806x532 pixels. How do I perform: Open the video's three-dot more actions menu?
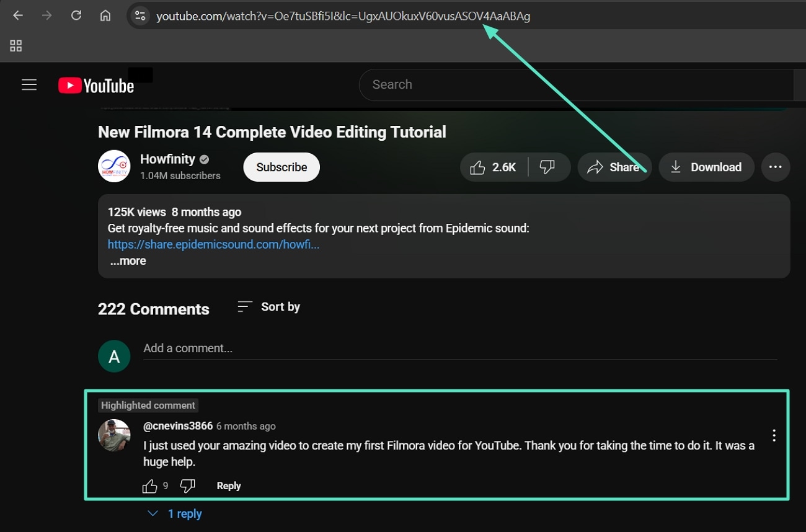click(x=776, y=167)
